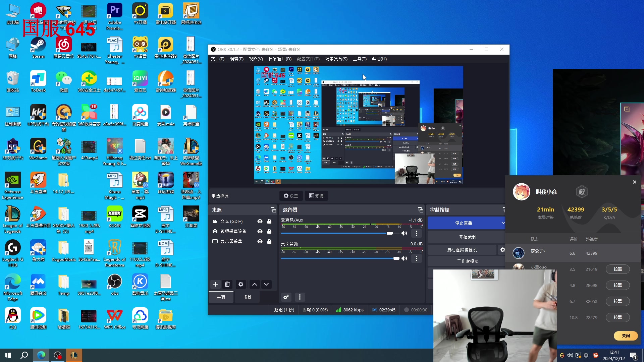Click 停止直播 to stop streaming
Viewport: 644px width, 362px height.
(x=464, y=223)
